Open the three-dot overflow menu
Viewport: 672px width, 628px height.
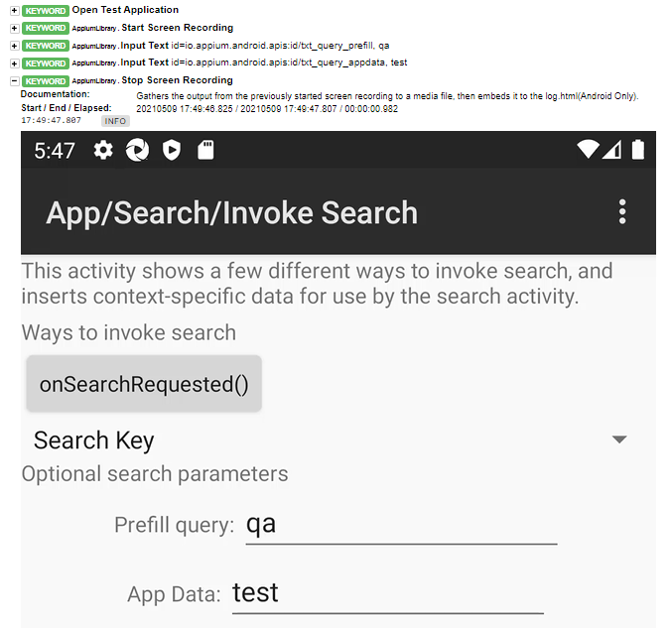coord(622,211)
